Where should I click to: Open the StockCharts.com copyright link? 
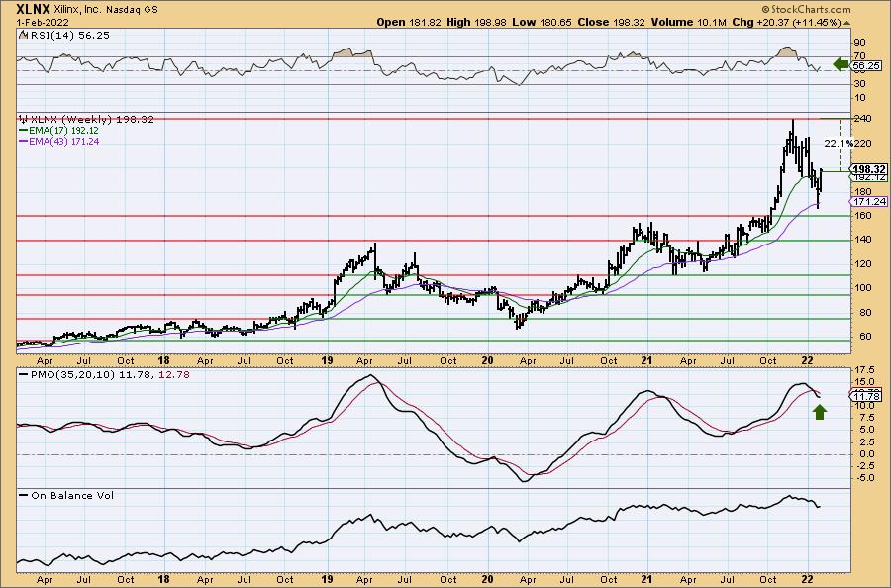click(806, 9)
